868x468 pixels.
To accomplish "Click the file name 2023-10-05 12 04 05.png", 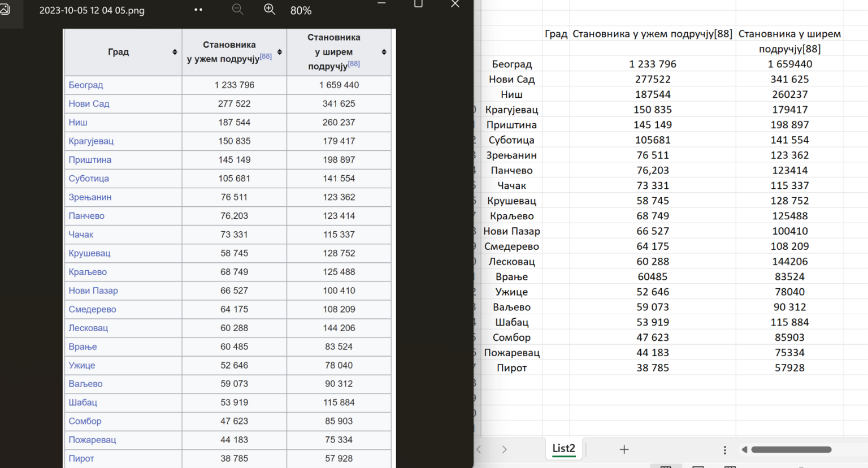I will point(92,10).
